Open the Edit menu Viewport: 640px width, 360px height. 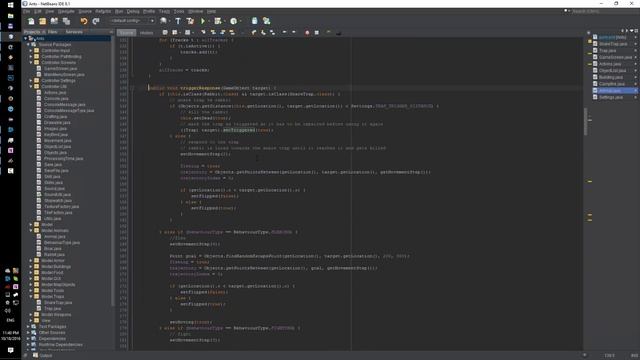coord(38,11)
